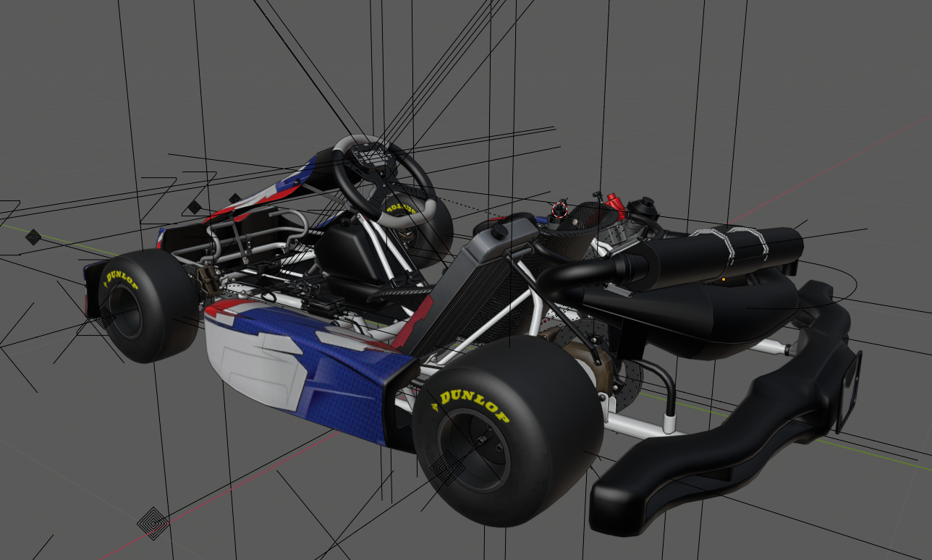Screen dimensions: 932x560
Task: Click the DUNLOP text on the far-left tire
Action: coord(121,280)
